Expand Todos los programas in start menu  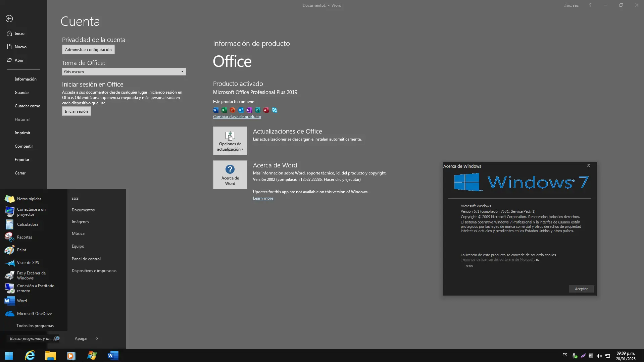35,325
